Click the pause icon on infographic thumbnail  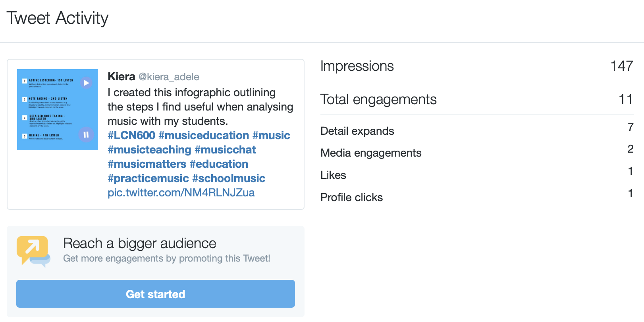point(86,134)
